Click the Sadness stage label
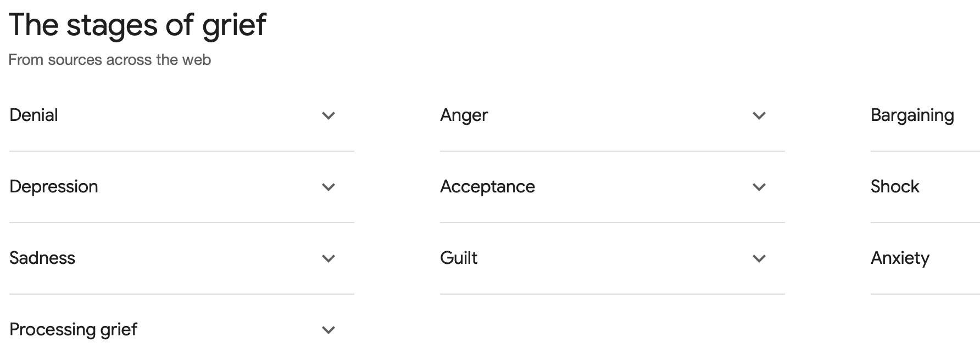The image size is (980, 354). pyautogui.click(x=42, y=258)
